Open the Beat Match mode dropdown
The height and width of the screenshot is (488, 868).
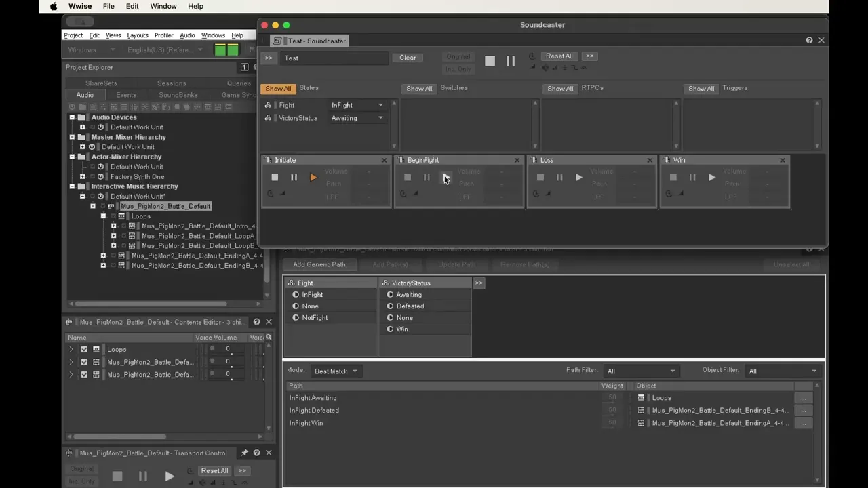click(x=335, y=371)
